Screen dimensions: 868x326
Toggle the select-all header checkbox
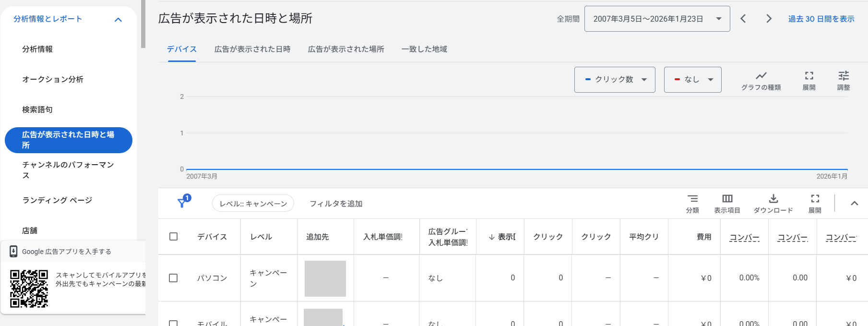(x=174, y=237)
